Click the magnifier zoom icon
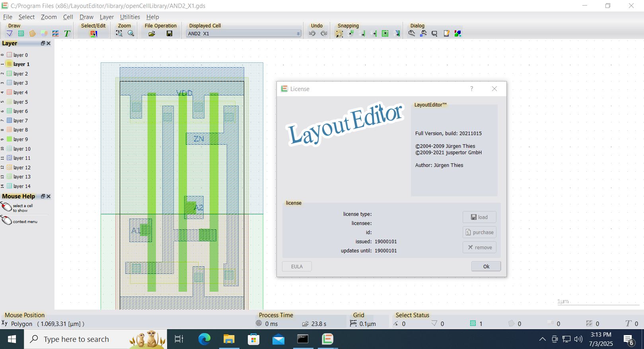Viewport: 644px width, 349px height. click(131, 33)
